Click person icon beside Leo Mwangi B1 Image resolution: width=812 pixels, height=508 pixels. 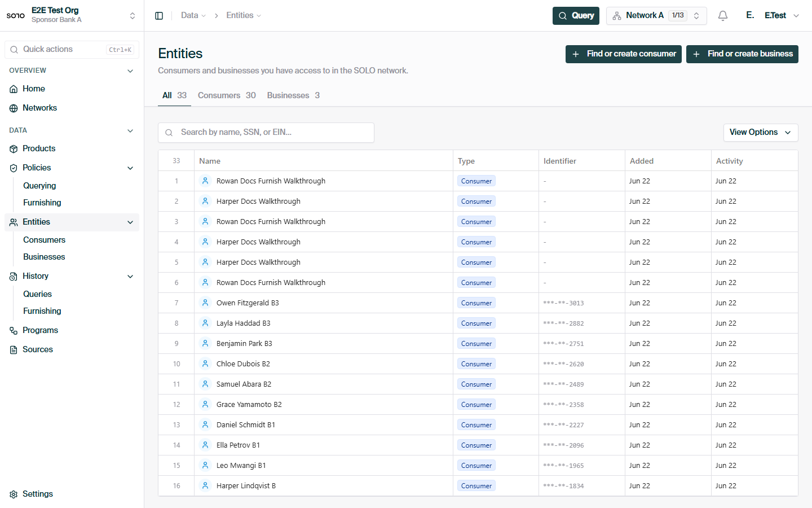click(x=205, y=465)
